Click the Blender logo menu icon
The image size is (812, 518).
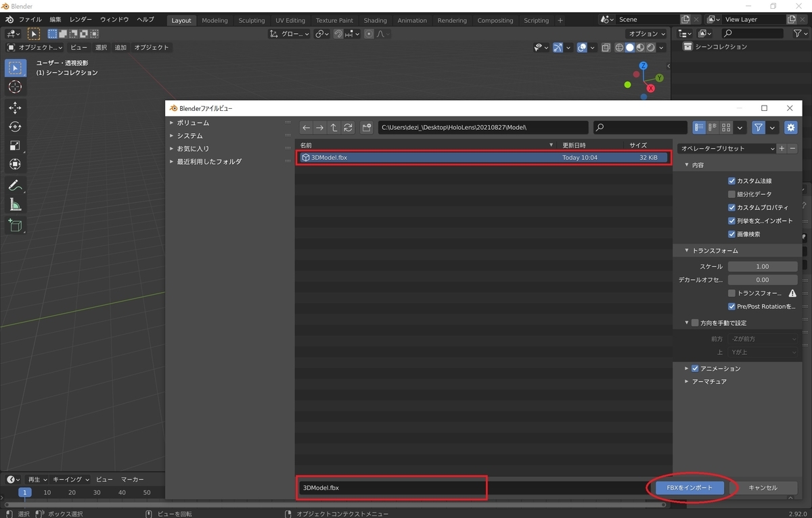(9, 20)
